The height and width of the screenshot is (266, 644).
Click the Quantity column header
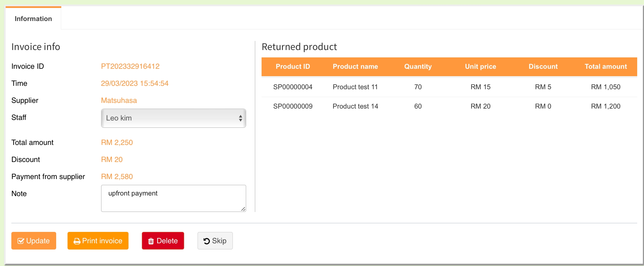pos(418,66)
